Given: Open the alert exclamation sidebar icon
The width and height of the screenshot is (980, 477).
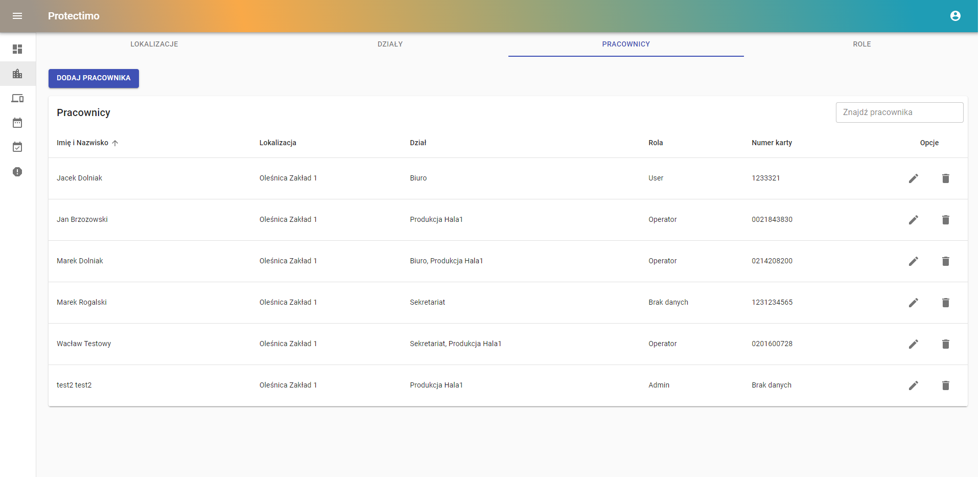Looking at the screenshot, I should (17, 172).
